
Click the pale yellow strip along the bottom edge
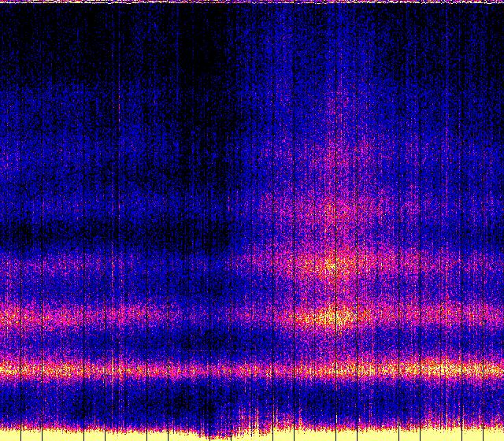94,434
